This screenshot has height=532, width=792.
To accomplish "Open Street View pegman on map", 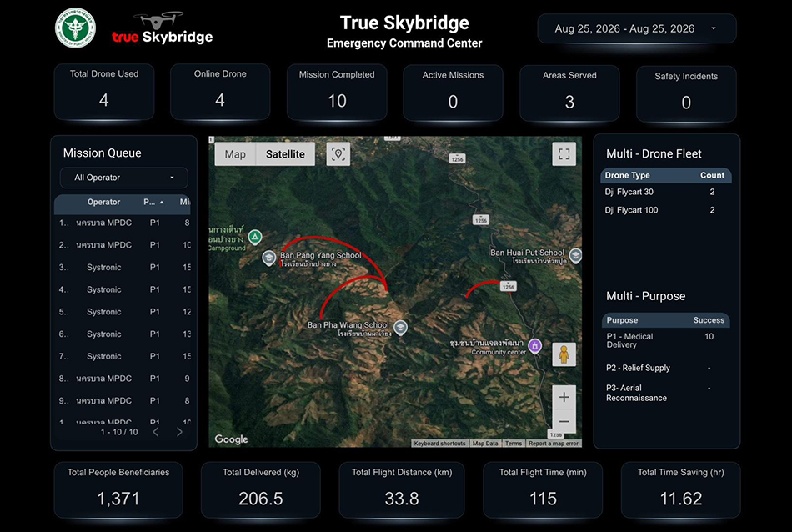I will 564,354.
